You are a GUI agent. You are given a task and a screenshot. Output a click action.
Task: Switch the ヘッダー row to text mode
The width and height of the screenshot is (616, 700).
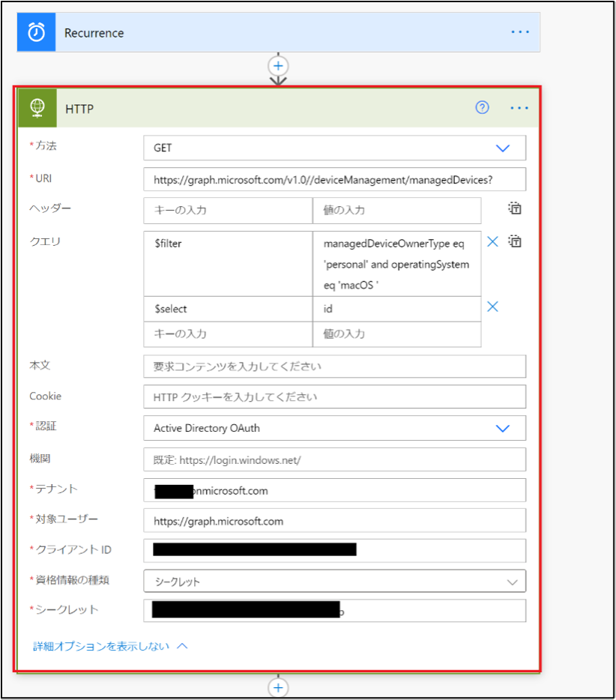coord(515,208)
